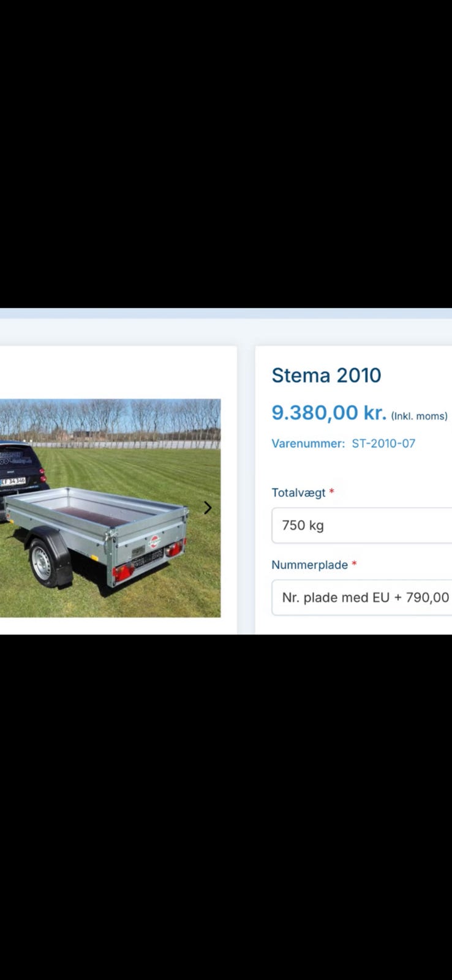Click the red asterisk next to Totalvægt
This screenshot has width=452, height=980.
pos(331,491)
